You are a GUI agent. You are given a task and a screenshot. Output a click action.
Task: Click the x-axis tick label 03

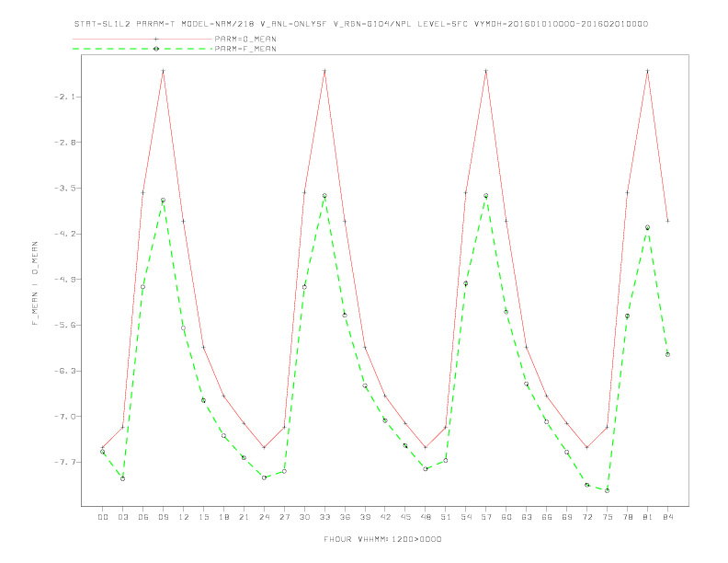click(x=122, y=517)
